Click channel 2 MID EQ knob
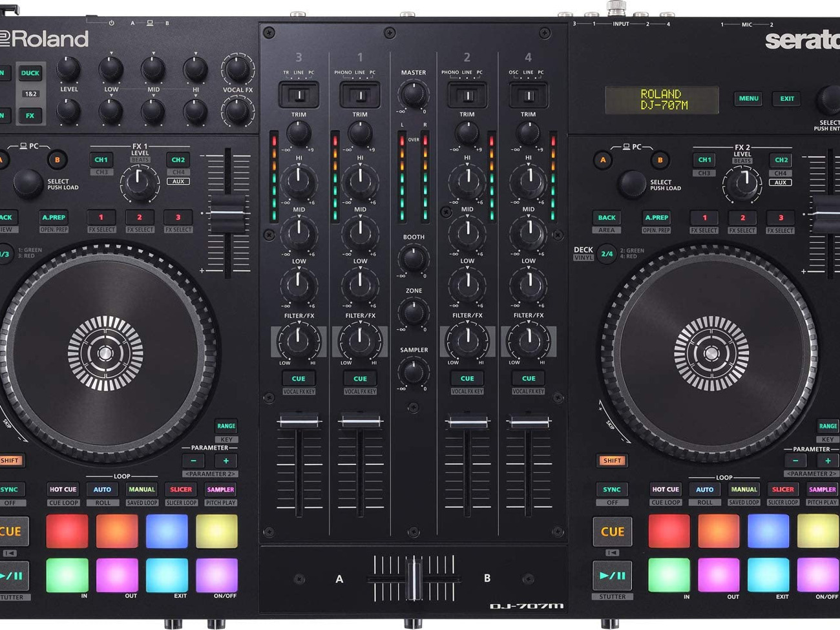The height and width of the screenshot is (630, 840). coord(467,233)
